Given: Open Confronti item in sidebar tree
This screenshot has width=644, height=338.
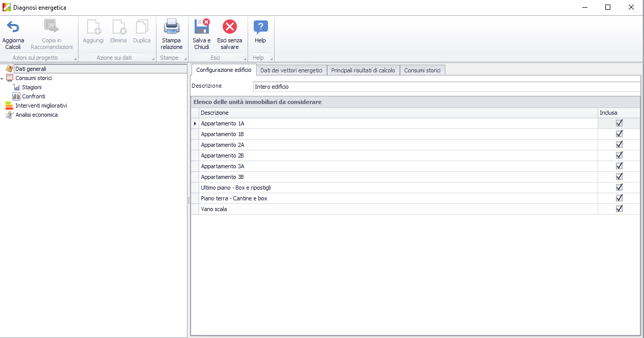Looking at the screenshot, I should point(33,96).
